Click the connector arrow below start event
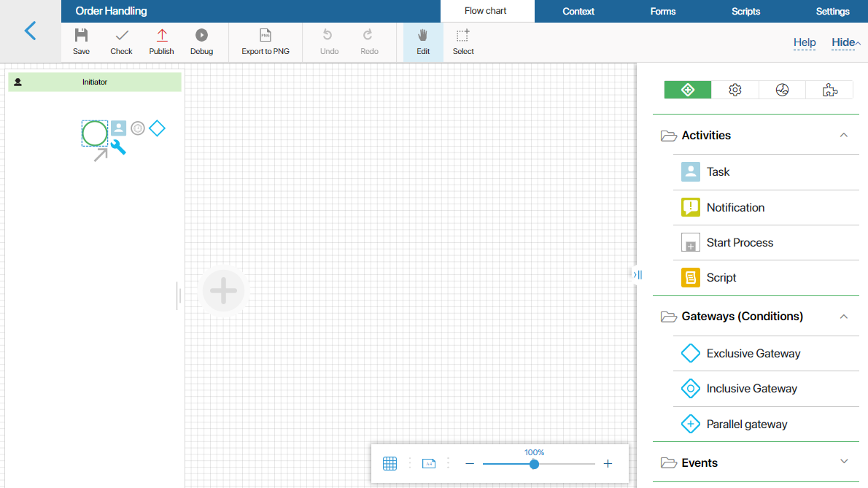Image resolution: width=868 pixels, height=488 pixels. click(x=101, y=155)
